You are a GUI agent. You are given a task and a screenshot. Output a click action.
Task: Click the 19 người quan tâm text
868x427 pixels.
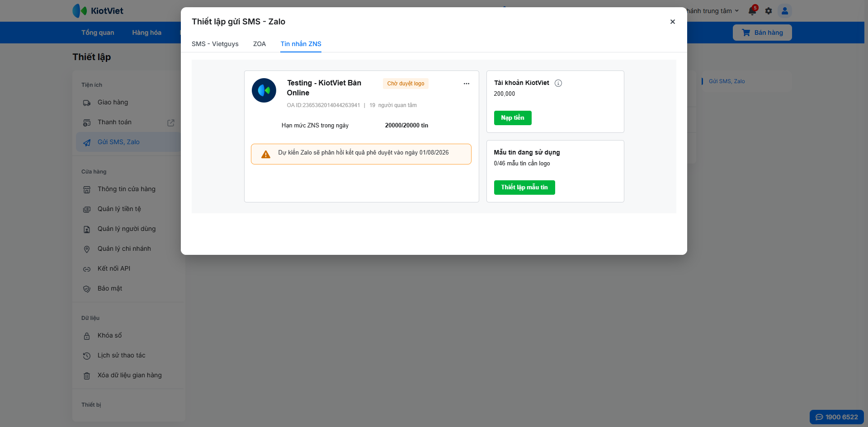(x=393, y=105)
